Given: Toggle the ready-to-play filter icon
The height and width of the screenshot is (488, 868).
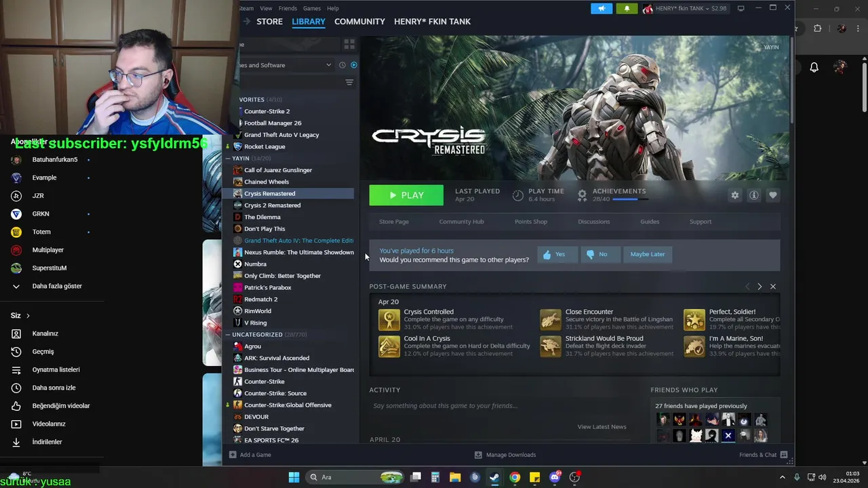Looking at the screenshot, I should 353,65.
